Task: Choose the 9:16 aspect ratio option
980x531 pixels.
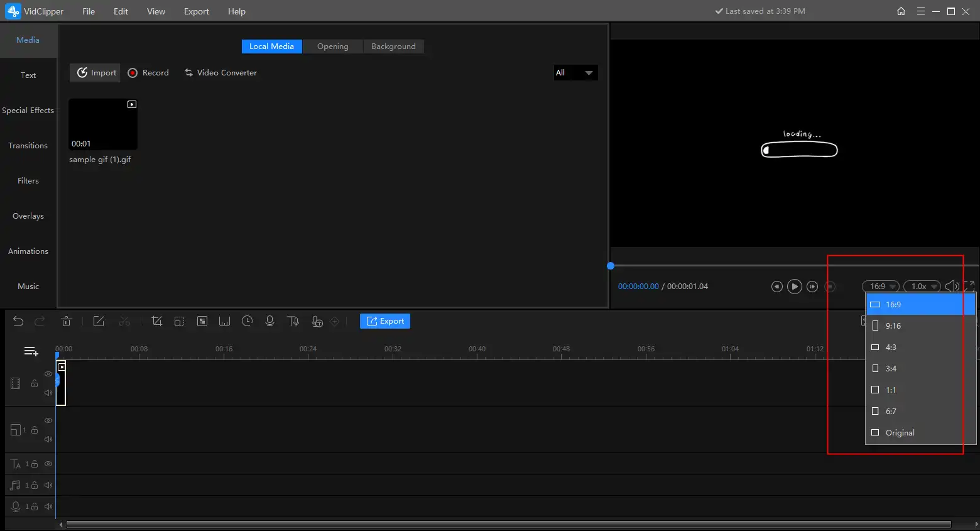Action: tap(893, 326)
